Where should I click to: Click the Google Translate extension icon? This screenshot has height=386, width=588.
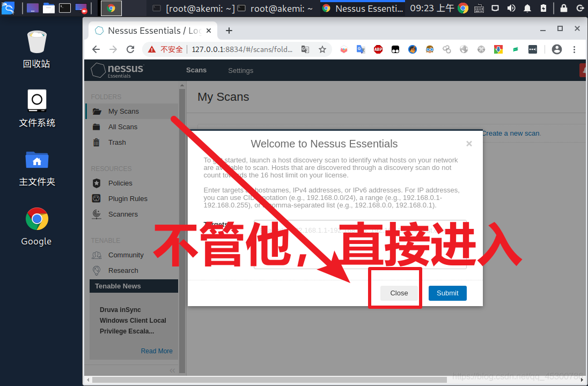point(361,49)
